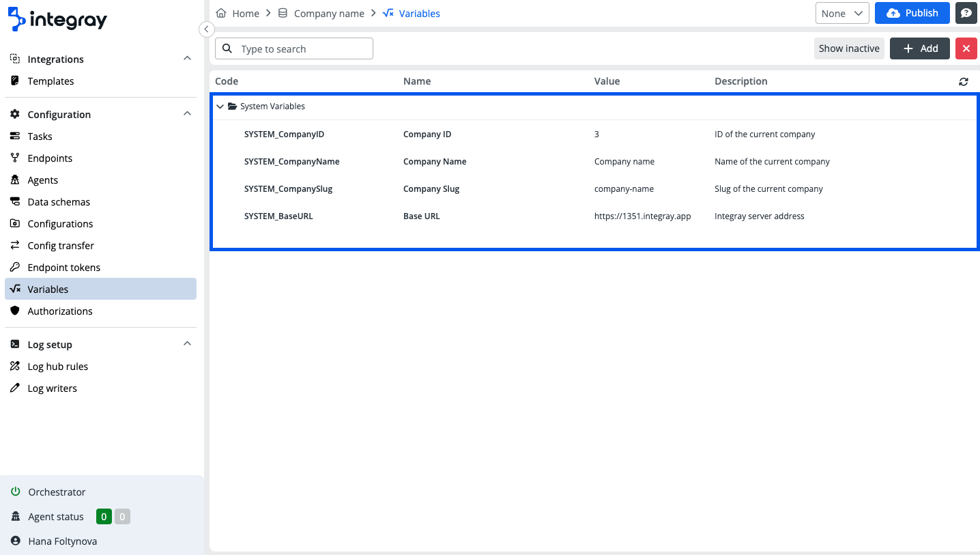Click the Orchestrator power icon
The width and height of the screenshot is (980, 555).
pos(15,492)
